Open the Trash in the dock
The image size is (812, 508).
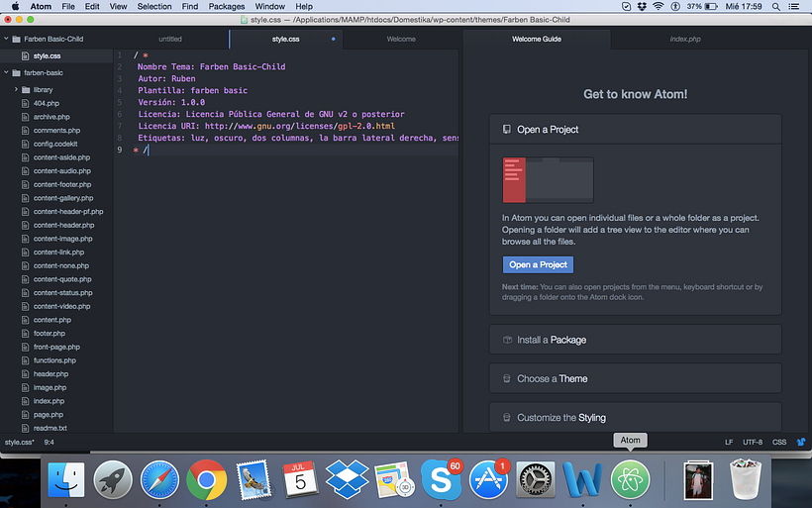(746, 479)
